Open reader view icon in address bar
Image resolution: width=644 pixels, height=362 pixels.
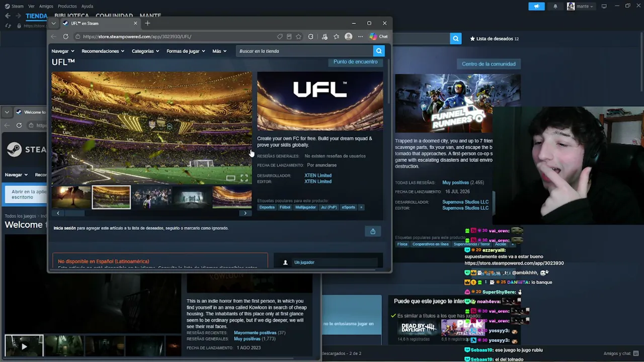pos(289,36)
